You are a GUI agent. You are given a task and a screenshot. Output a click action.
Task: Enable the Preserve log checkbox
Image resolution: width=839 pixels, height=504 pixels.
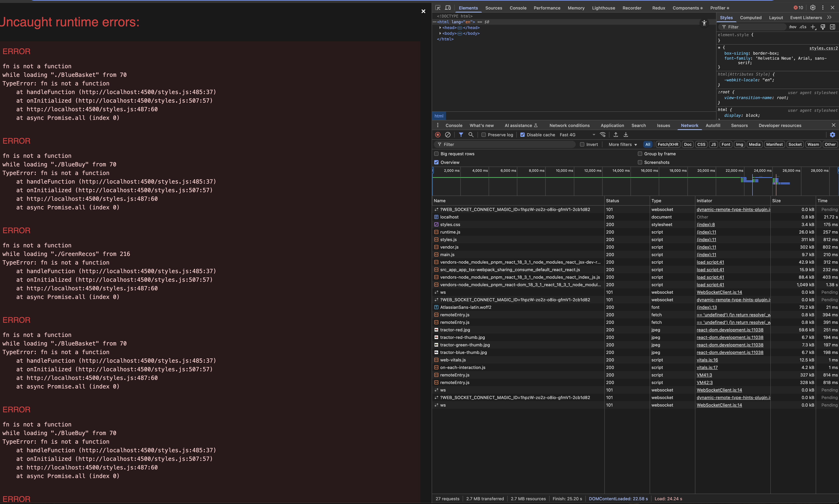click(x=484, y=135)
